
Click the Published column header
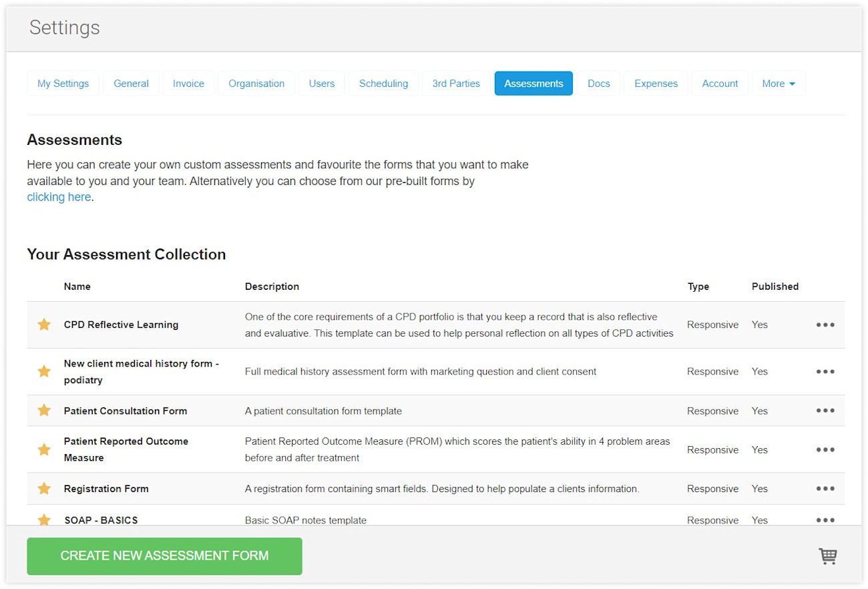pos(775,286)
